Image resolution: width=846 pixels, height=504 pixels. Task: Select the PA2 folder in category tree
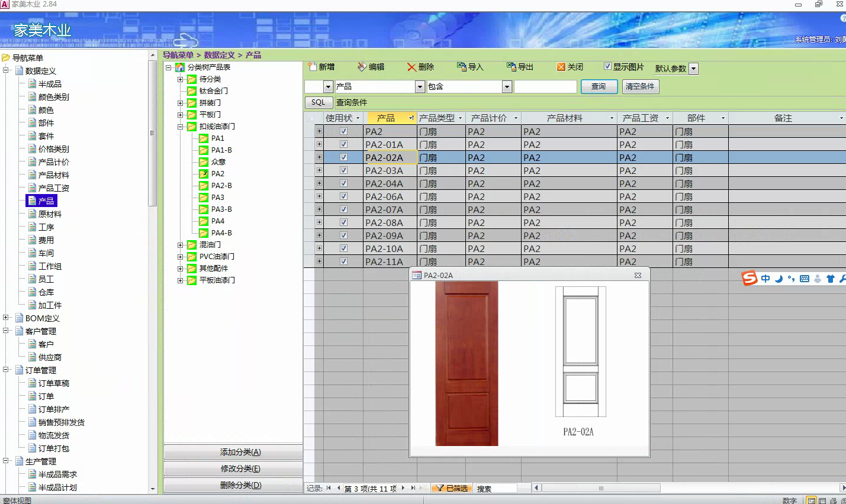tap(204, 174)
